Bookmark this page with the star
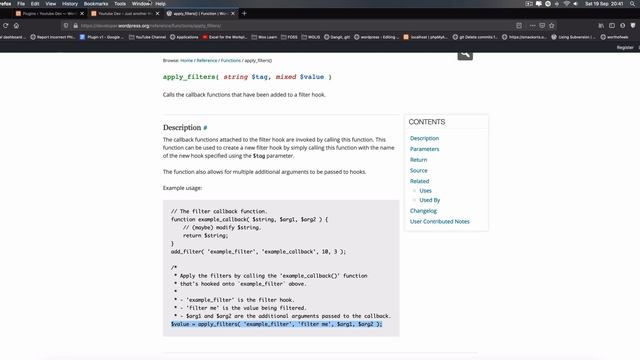640x360 pixels. click(552, 25)
